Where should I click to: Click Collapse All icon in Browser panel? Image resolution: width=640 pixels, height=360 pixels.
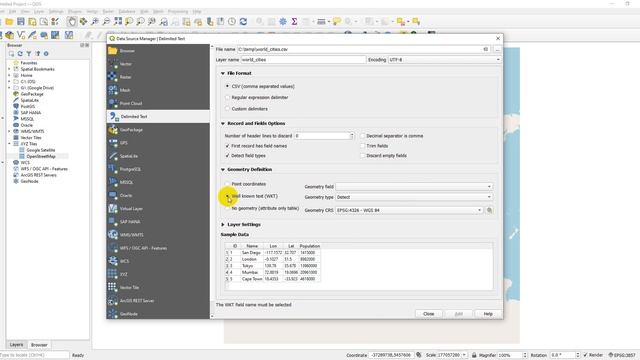click(x=38, y=53)
